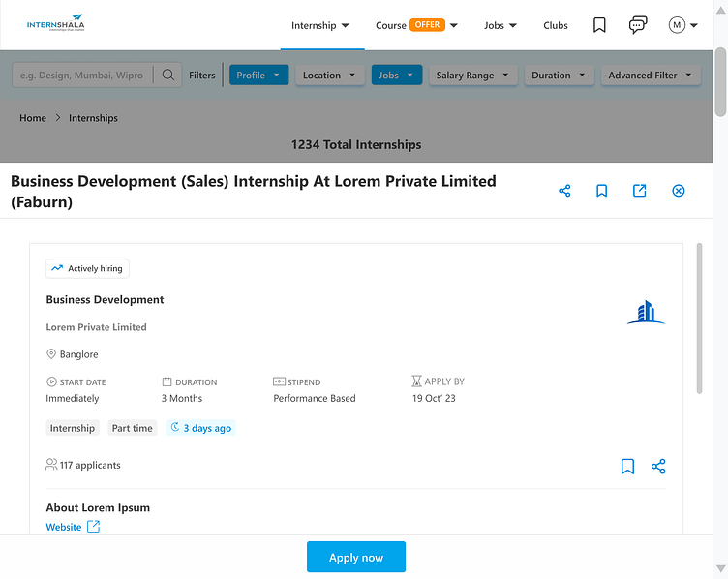This screenshot has width=728, height=579.
Task: Share icon beside 117 applicants
Action: click(658, 467)
